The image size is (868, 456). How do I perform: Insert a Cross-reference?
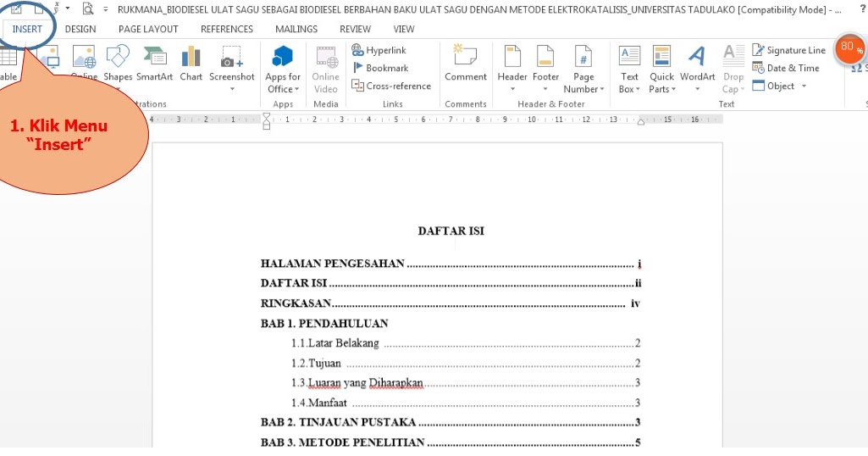pos(391,86)
